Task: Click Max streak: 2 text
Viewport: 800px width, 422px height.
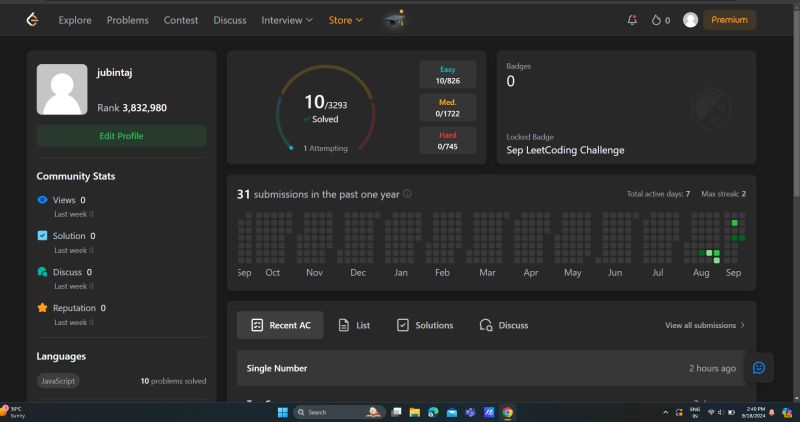Action: [723, 194]
